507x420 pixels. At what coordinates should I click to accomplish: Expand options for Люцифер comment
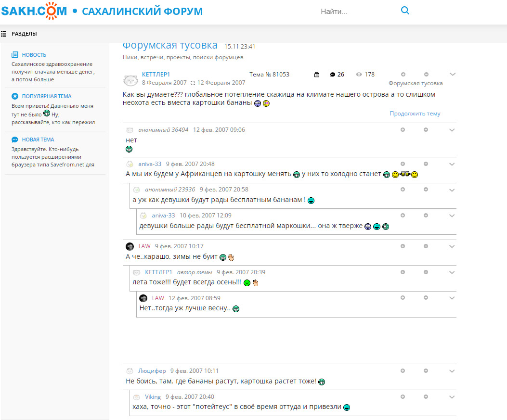click(452, 371)
